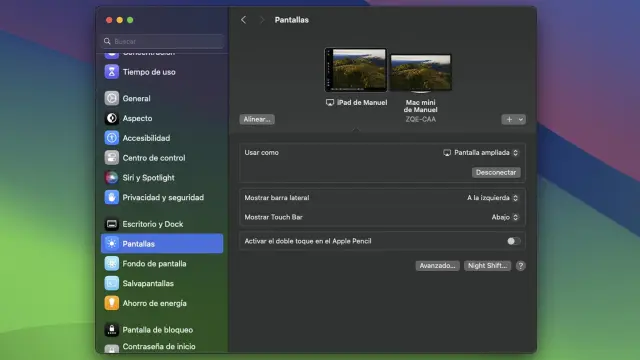Click the Desconectar button
The width and height of the screenshot is (640, 360).
(x=496, y=172)
